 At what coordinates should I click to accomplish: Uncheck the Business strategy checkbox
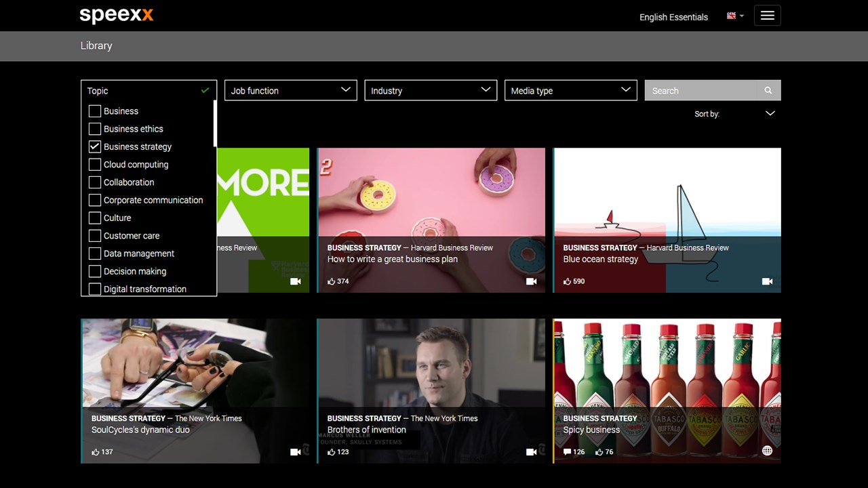(95, 146)
